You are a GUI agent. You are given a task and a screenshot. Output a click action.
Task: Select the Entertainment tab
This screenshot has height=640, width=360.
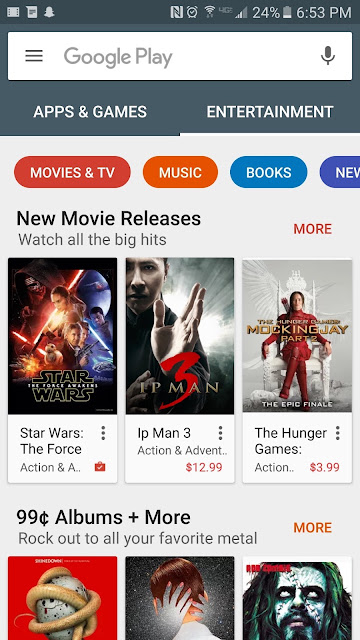pyautogui.click(x=270, y=112)
